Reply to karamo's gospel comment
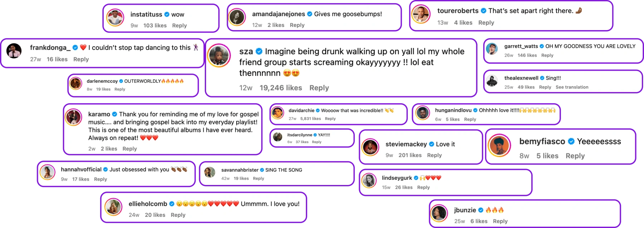This screenshot has width=644, height=228. 130,149
